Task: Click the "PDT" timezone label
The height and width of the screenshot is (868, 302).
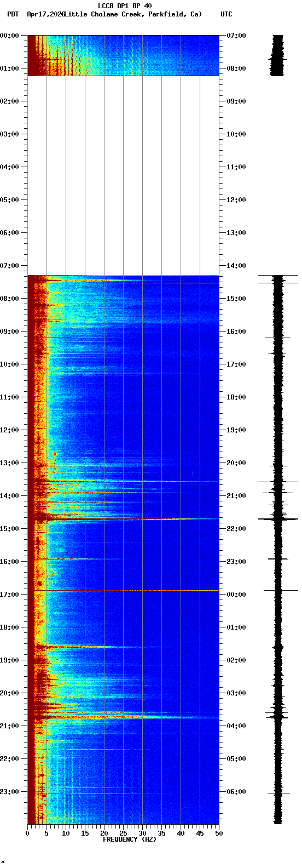Action: point(12,14)
